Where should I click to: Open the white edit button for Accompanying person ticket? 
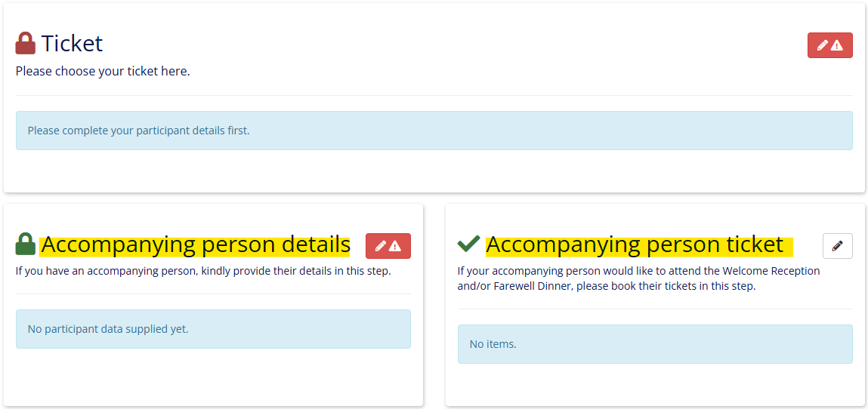[x=838, y=246]
